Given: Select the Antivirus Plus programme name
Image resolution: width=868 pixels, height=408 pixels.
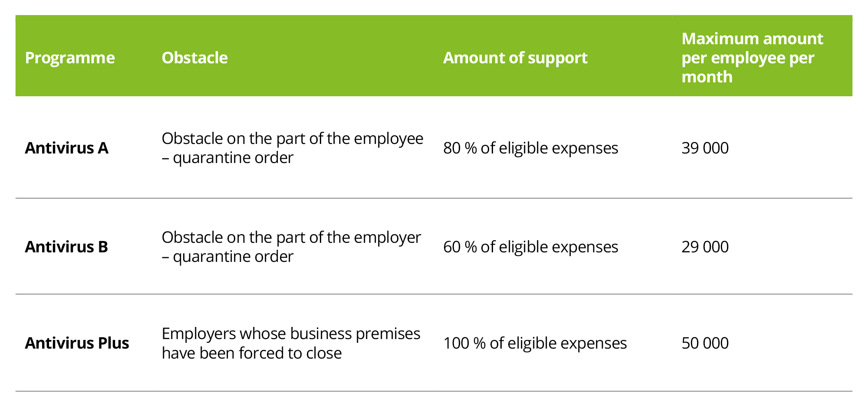Looking at the screenshot, I should (77, 343).
